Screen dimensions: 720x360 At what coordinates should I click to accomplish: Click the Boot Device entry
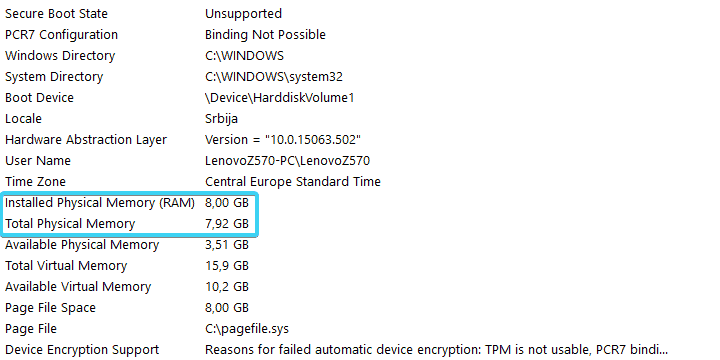tap(360, 98)
